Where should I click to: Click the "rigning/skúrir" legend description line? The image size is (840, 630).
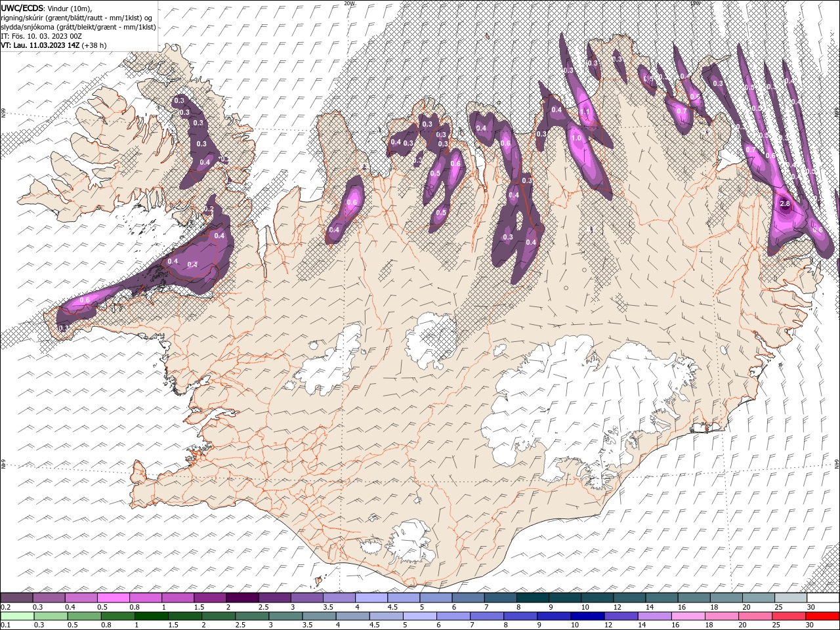click(77, 17)
